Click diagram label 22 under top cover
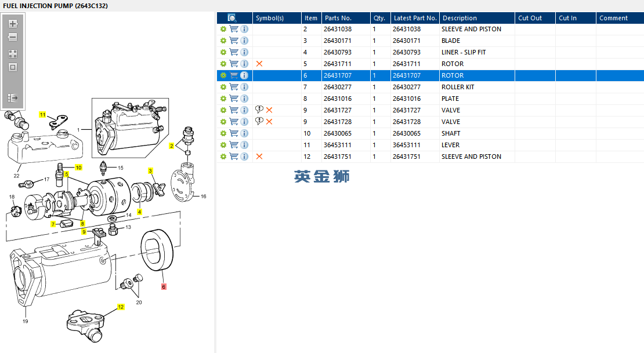The image size is (644, 353). [x=16, y=176]
